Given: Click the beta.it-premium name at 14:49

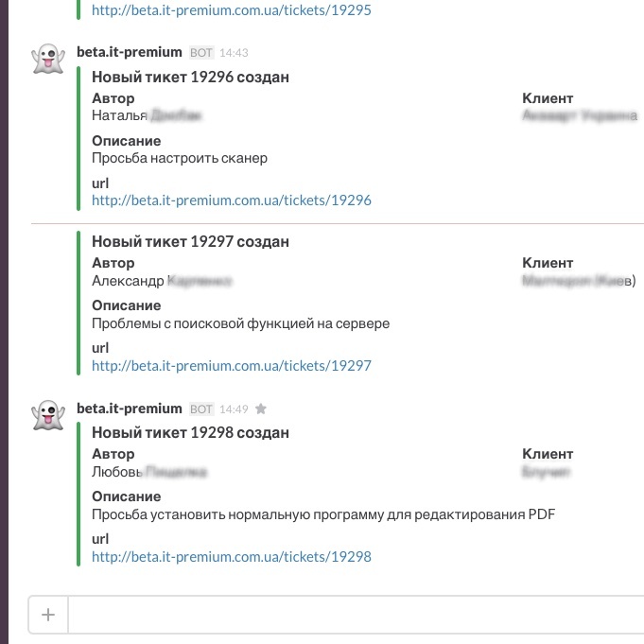Looking at the screenshot, I should coord(129,409).
